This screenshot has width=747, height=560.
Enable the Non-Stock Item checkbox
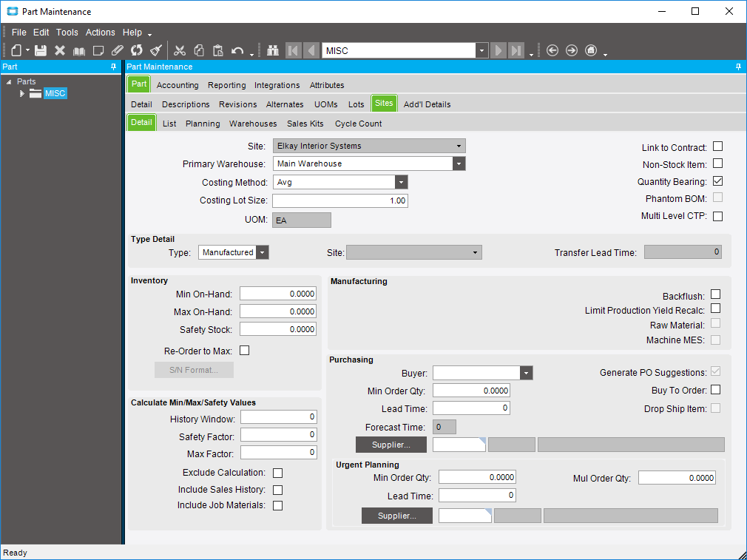717,163
